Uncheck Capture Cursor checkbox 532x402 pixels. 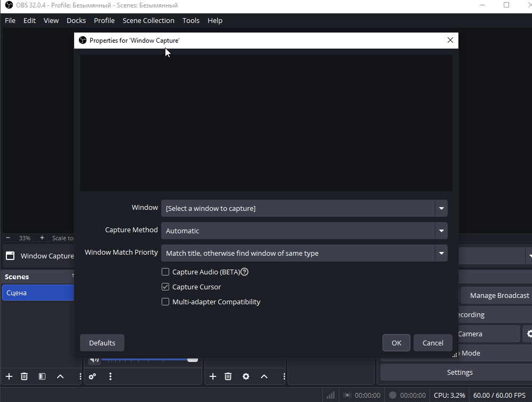click(165, 287)
